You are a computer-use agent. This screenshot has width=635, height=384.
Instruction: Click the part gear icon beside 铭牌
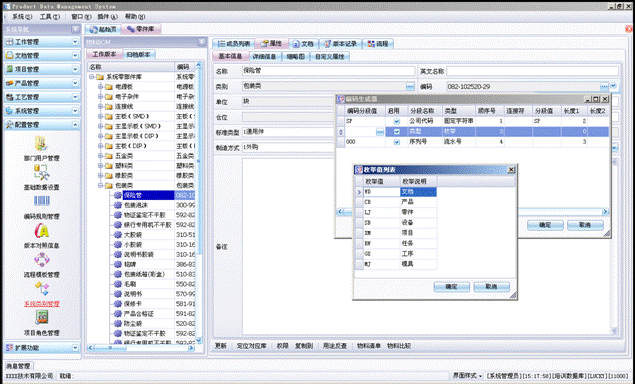click(x=117, y=264)
